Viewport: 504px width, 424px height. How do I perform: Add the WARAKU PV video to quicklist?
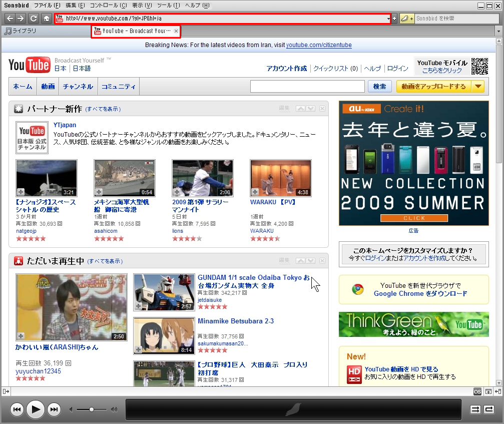[x=255, y=192]
